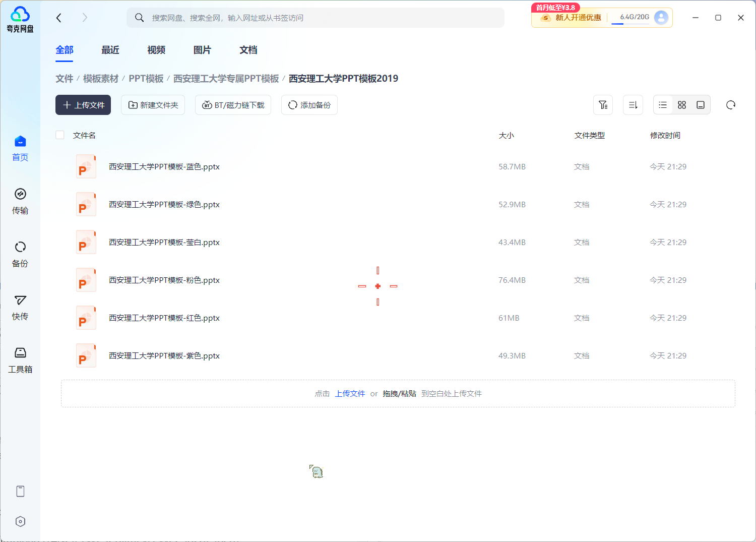The image size is (756, 542).
Task: Select 西安理工大学PPT模板-蓝色.pptx file name
Action: [x=164, y=166]
